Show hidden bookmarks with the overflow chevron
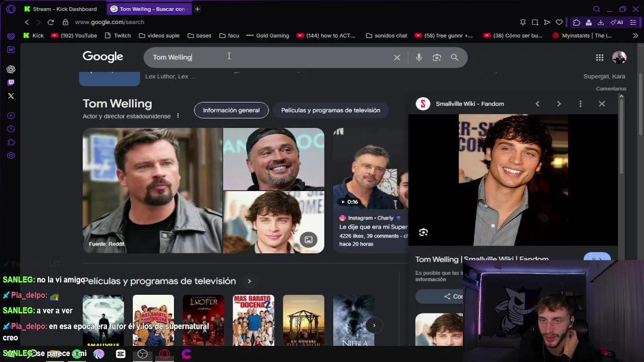Viewport: 644px width, 362px height. click(x=635, y=36)
